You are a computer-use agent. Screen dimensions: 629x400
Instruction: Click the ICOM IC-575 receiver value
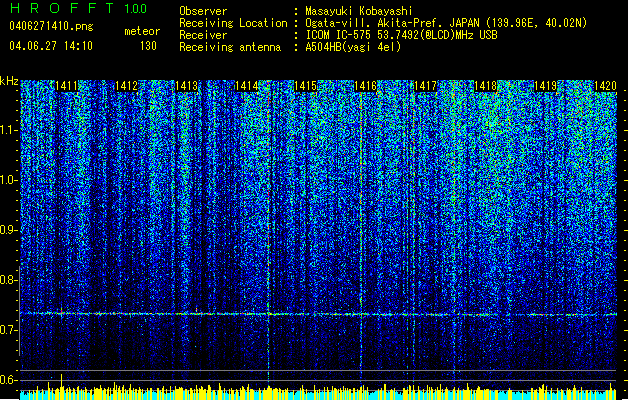402,35
